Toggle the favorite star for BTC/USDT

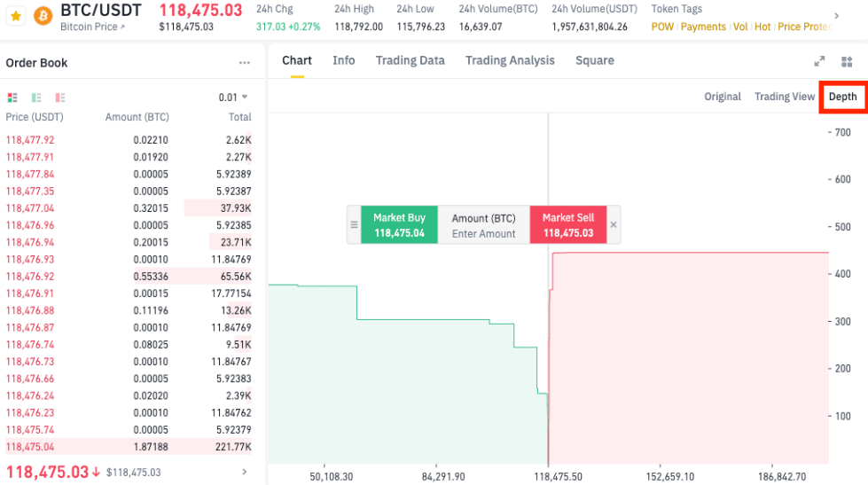tap(16, 16)
